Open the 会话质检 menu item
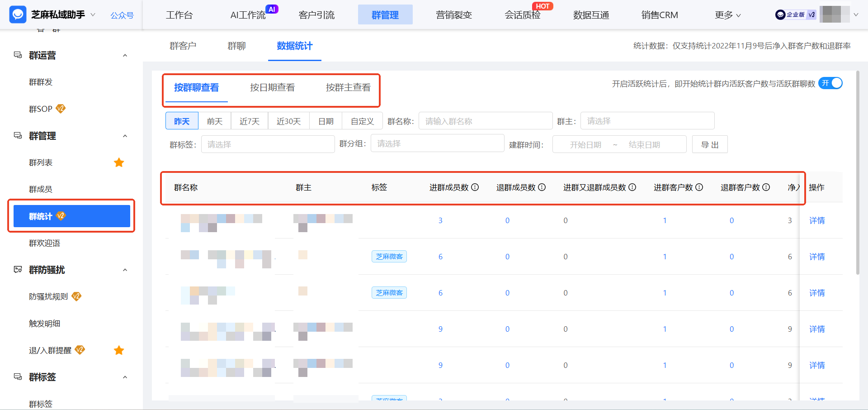 522,14
